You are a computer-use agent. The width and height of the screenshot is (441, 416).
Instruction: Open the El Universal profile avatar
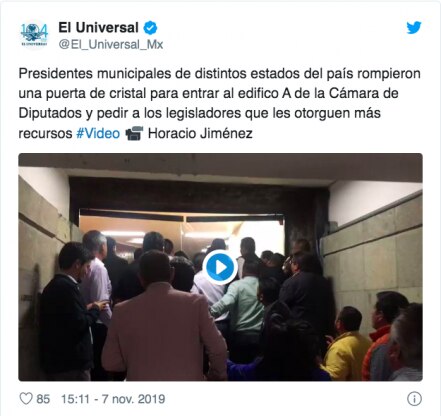(x=34, y=34)
